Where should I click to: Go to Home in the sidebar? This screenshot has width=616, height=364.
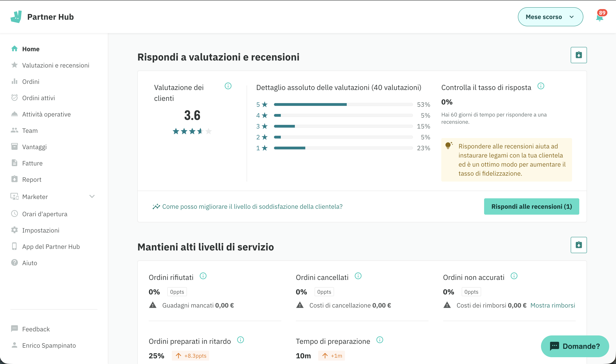click(31, 49)
